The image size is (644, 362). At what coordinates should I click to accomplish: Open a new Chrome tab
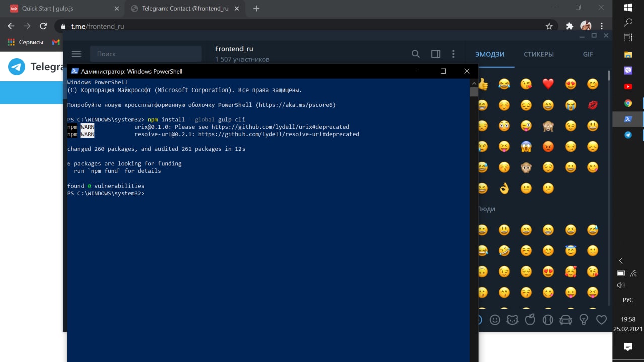click(x=256, y=9)
